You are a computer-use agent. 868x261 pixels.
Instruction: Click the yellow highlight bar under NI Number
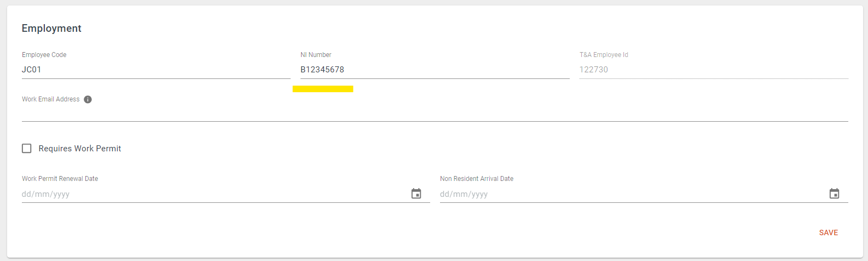[x=323, y=89]
